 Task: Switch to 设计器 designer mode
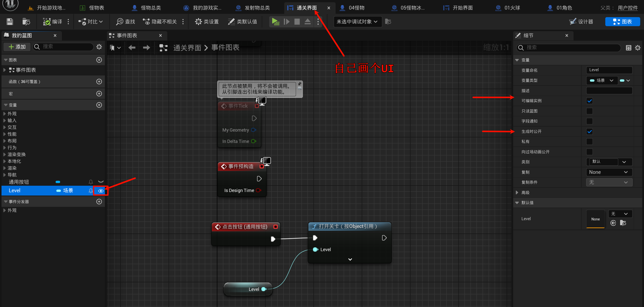coord(581,22)
